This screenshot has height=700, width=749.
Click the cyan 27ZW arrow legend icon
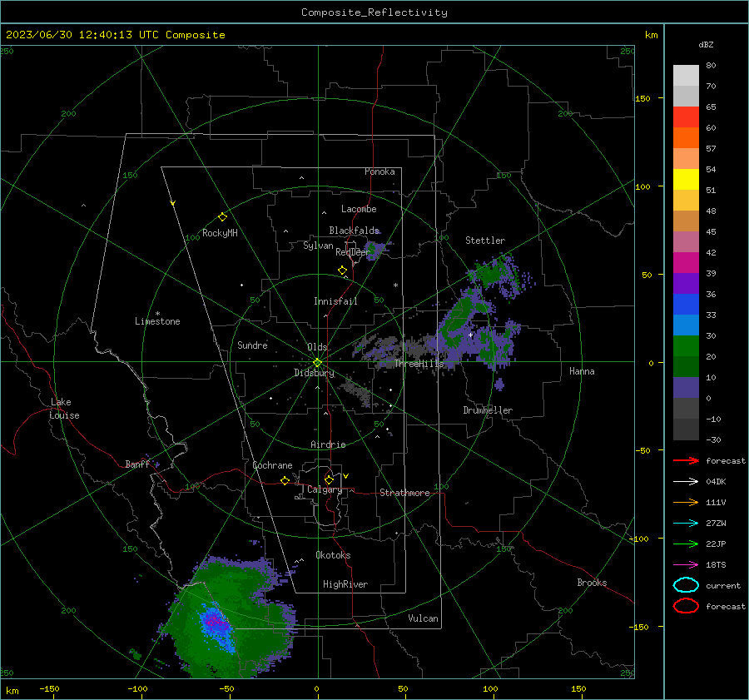tap(686, 524)
